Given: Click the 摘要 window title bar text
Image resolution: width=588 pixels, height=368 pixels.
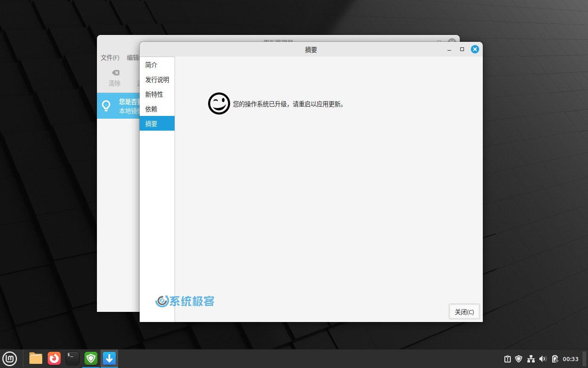Looking at the screenshot, I should 311,50.
